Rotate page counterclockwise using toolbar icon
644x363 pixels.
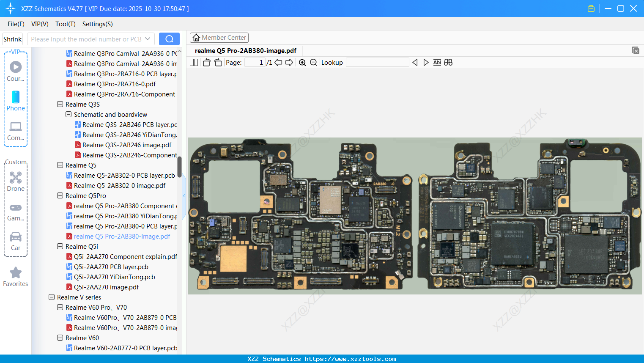click(x=206, y=63)
